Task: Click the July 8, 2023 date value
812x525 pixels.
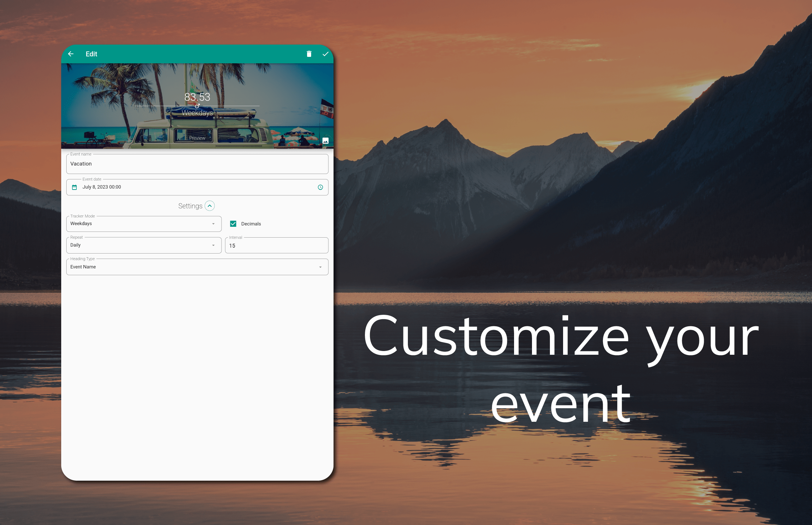Action: 102,187
